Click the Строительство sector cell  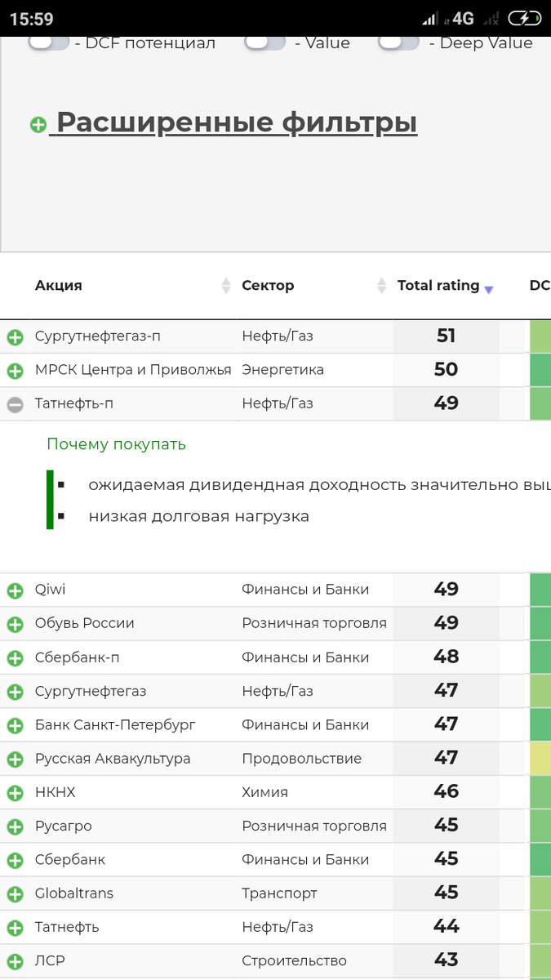click(x=294, y=960)
